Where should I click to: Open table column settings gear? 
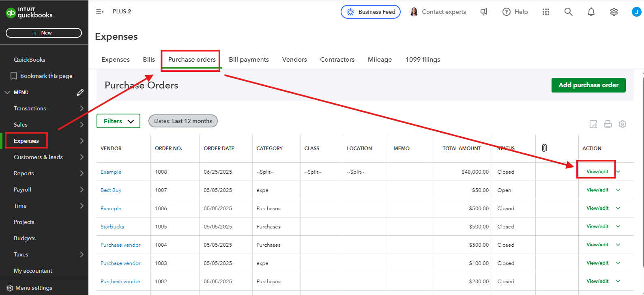622,124
